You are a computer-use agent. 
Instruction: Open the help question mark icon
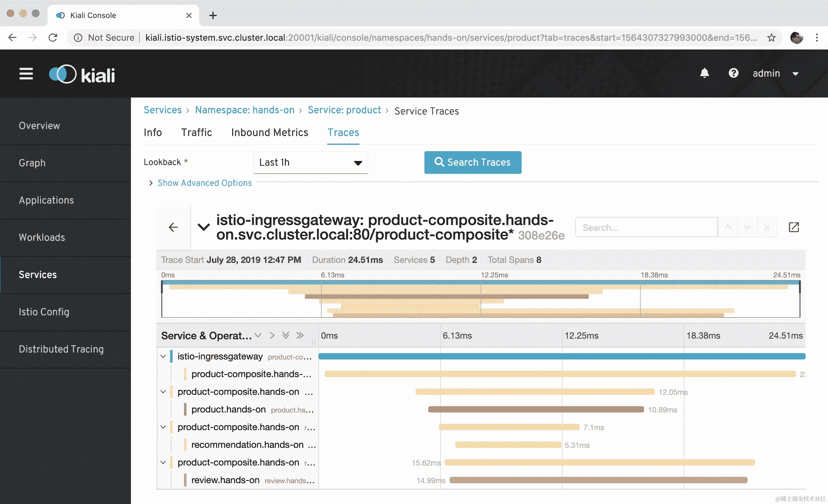point(733,73)
